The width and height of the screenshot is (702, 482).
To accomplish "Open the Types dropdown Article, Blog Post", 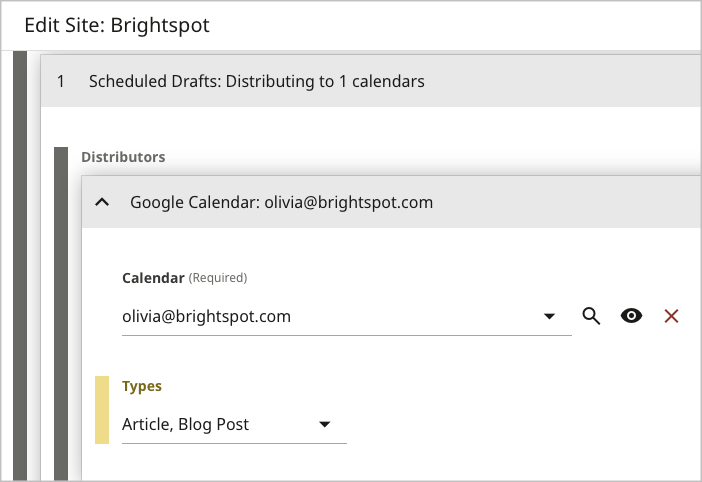I will coord(234,425).
